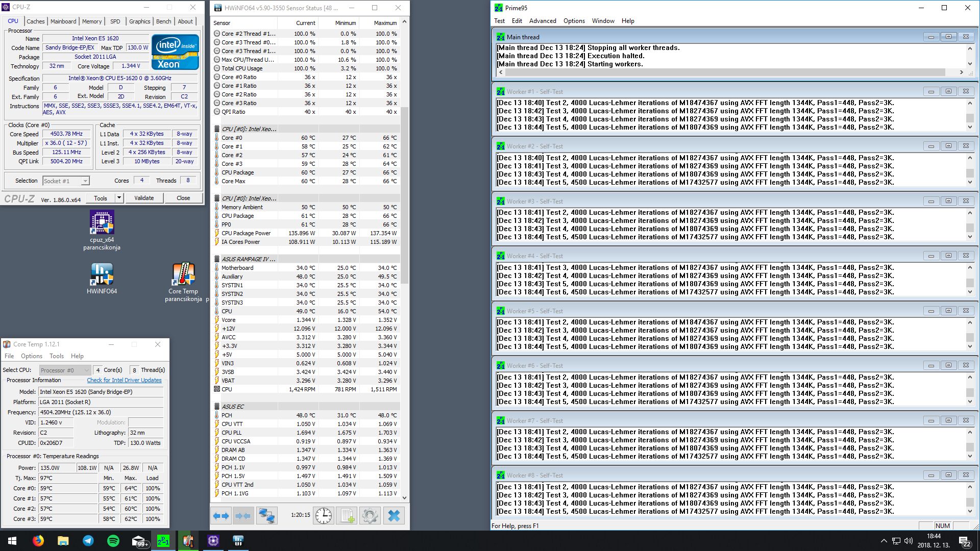The height and width of the screenshot is (551, 980).
Task: Collapse the ASUS EC sensor group header
Action: (x=233, y=407)
